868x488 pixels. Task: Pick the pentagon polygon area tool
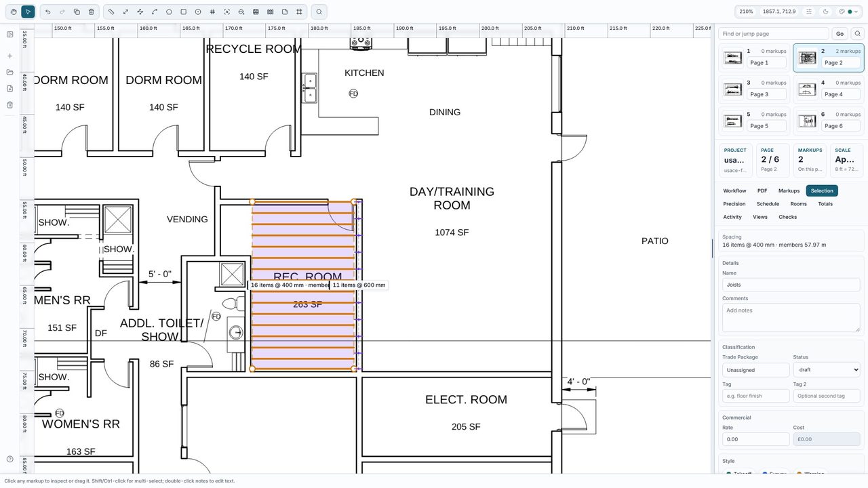tap(169, 12)
